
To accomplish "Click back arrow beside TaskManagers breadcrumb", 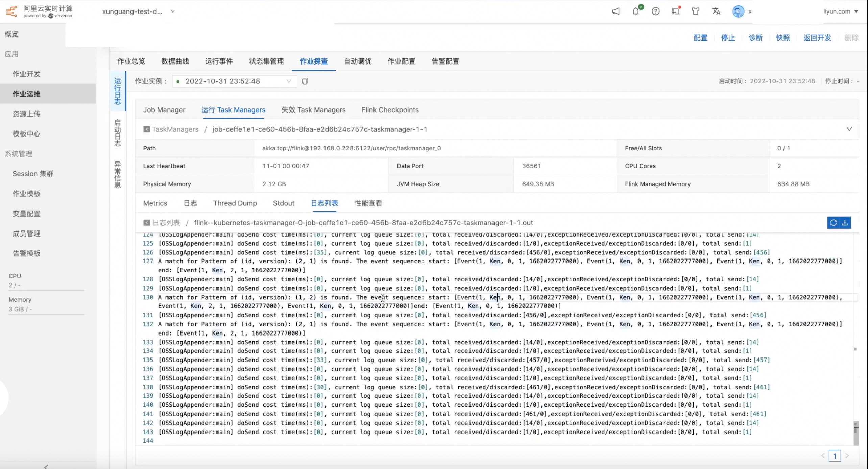I will [146, 129].
